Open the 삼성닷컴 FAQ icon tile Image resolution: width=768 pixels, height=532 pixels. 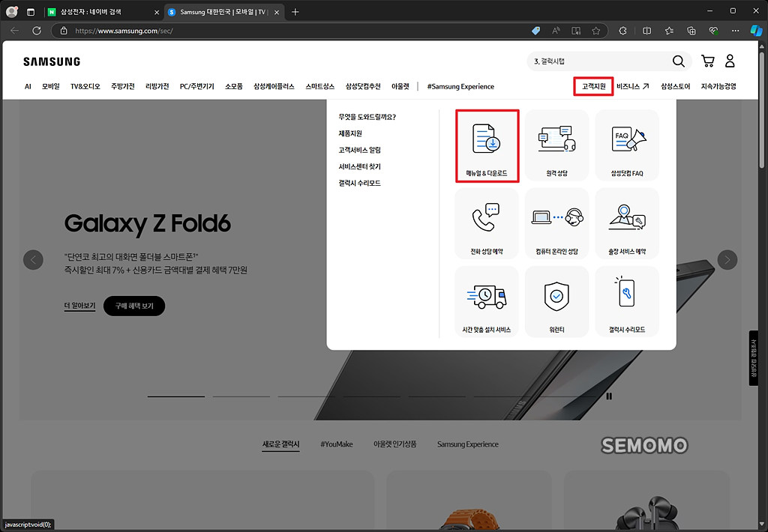627,145
